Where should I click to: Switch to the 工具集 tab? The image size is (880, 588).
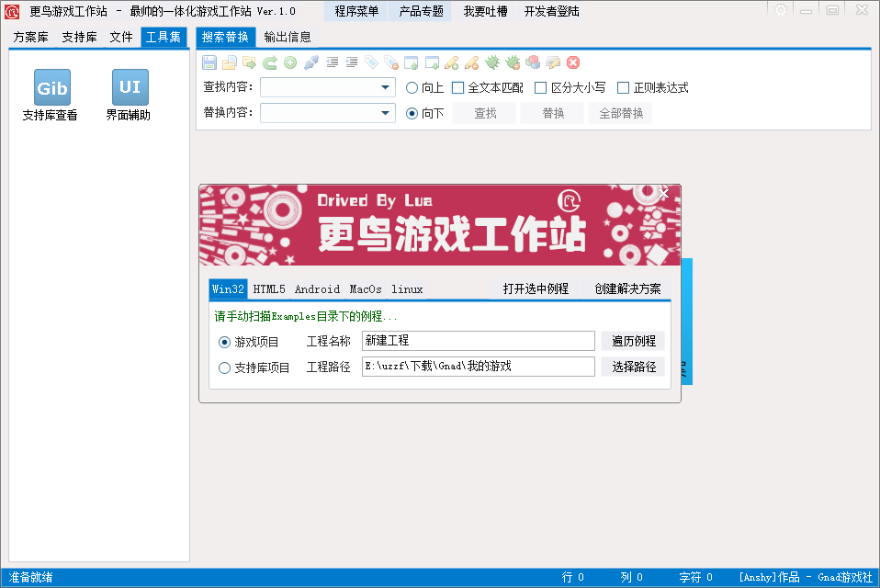(164, 37)
